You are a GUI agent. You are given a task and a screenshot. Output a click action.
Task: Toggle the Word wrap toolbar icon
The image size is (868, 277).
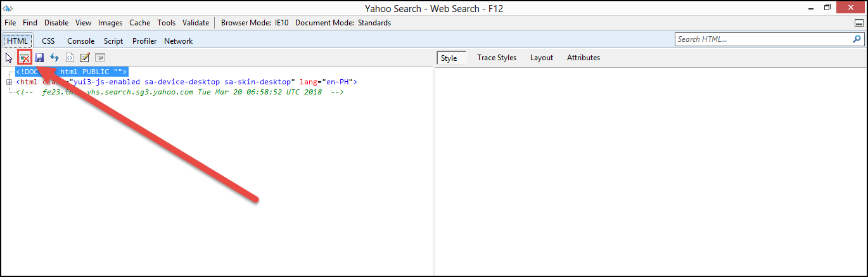(x=99, y=58)
